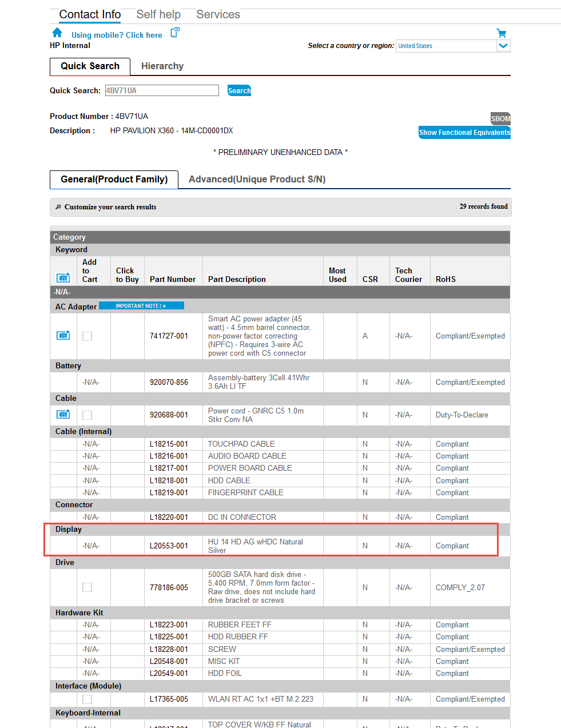Check add-to-cart box for 778186-005

[x=87, y=587]
